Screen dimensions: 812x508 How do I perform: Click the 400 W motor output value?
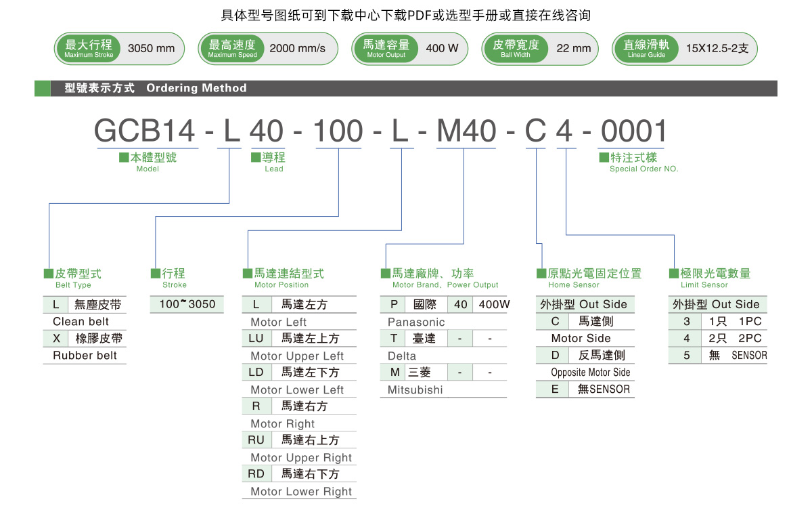[442, 48]
